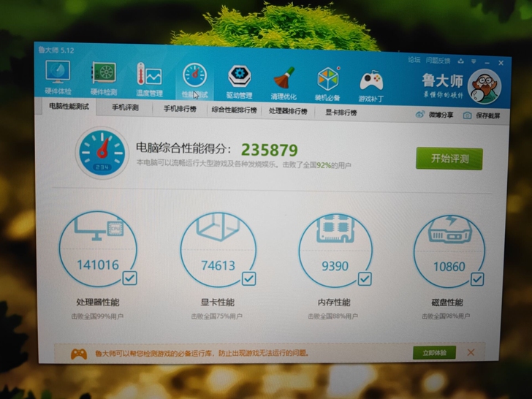Click 击败全国98%用户 text

click(446, 316)
